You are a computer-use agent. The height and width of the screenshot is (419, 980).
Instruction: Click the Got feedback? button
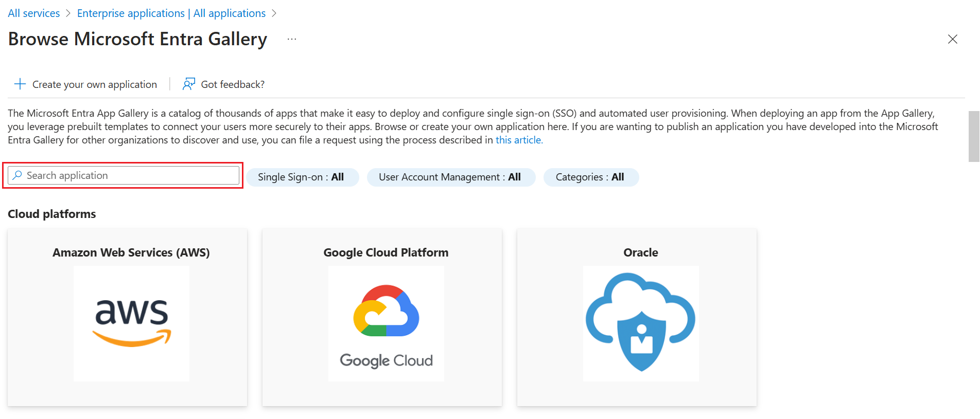click(x=223, y=84)
